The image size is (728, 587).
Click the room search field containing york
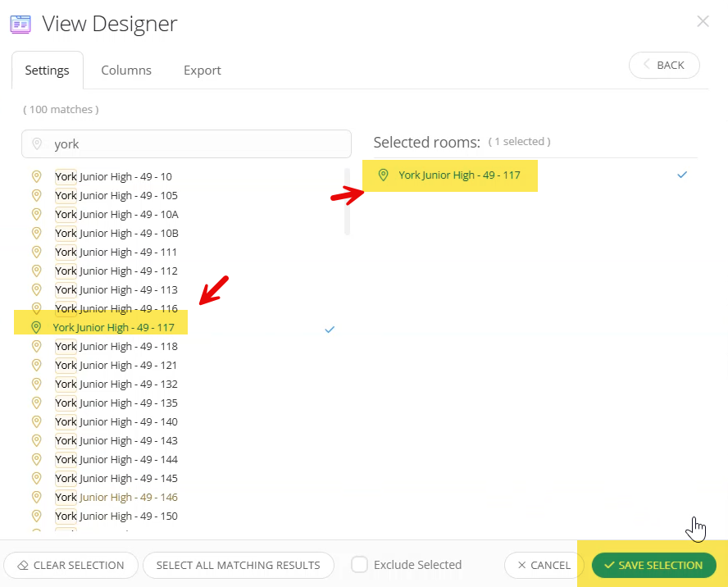tap(197, 144)
